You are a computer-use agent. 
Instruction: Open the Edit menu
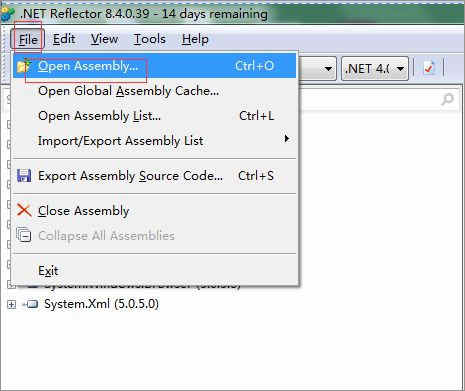click(x=64, y=39)
